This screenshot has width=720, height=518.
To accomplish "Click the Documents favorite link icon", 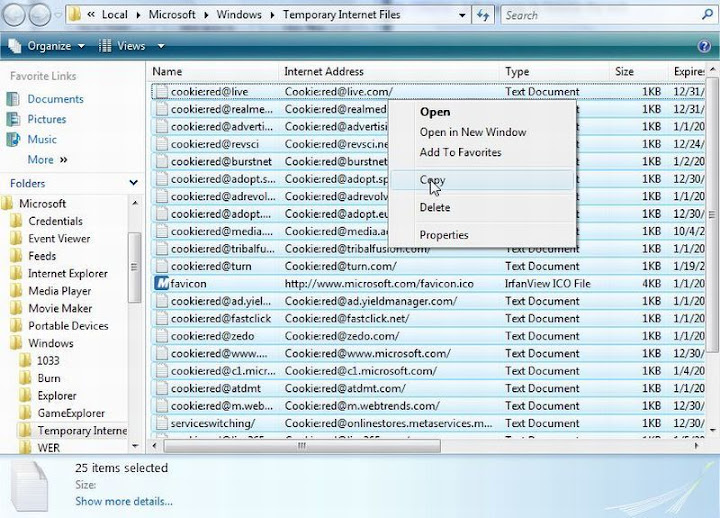I will click(x=13, y=99).
